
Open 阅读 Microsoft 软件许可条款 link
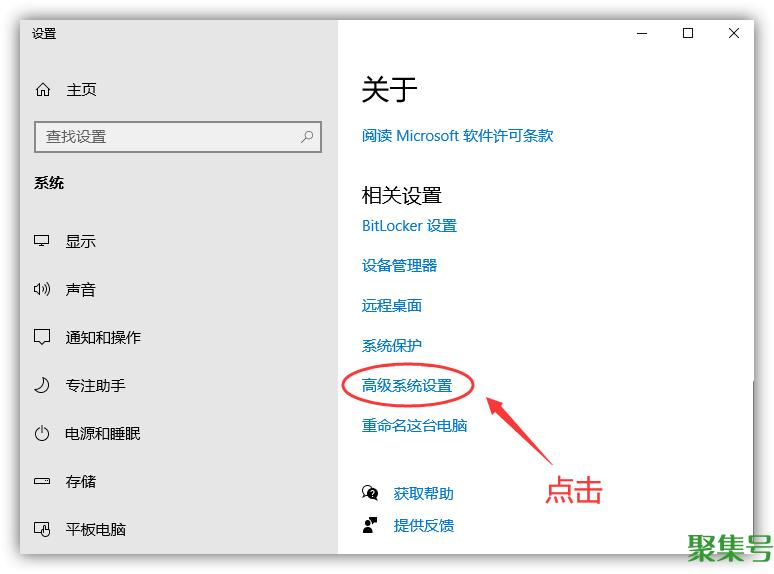click(x=458, y=135)
